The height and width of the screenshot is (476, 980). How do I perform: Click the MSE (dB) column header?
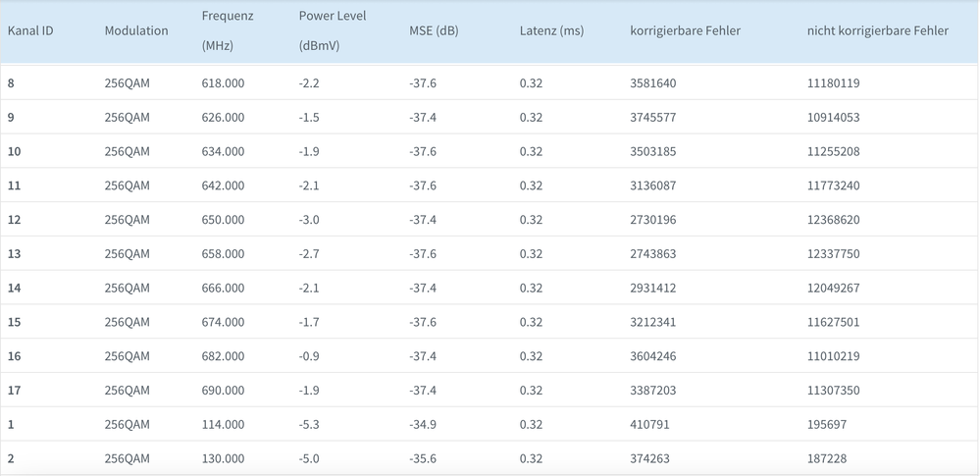tap(434, 30)
